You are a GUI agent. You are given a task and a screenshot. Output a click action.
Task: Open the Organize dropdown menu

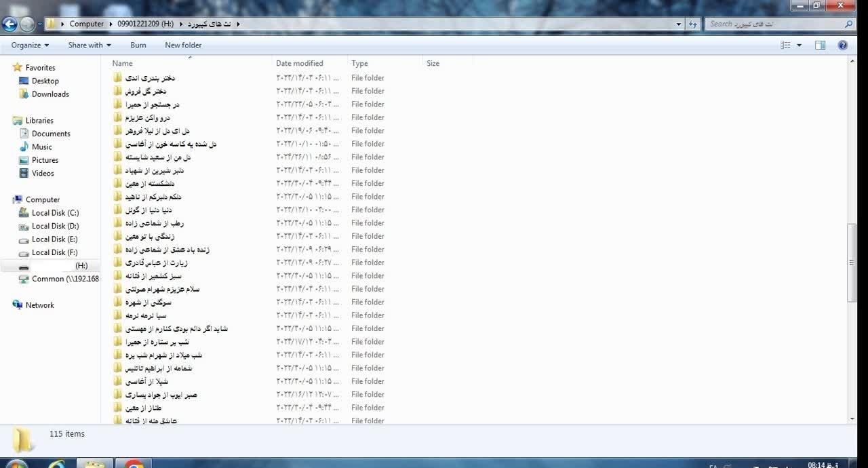click(x=30, y=45)
